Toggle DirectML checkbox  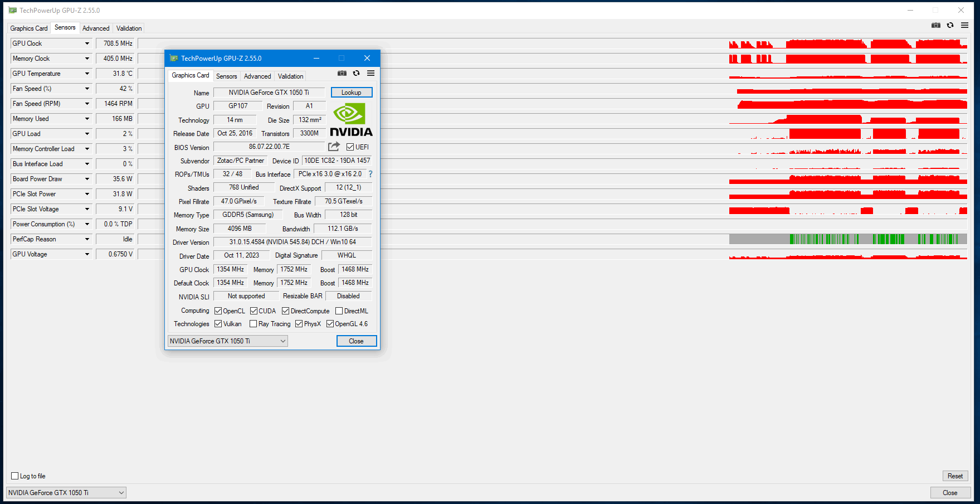[339, 311]
